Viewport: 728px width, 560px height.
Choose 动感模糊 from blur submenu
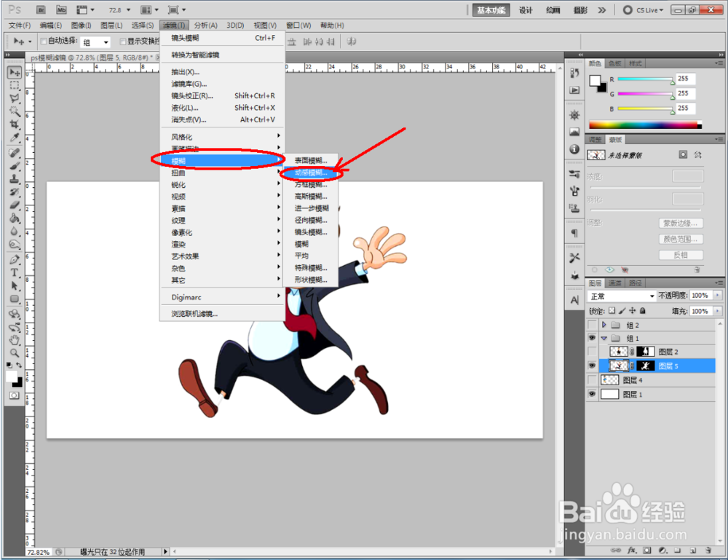(311, 173)
